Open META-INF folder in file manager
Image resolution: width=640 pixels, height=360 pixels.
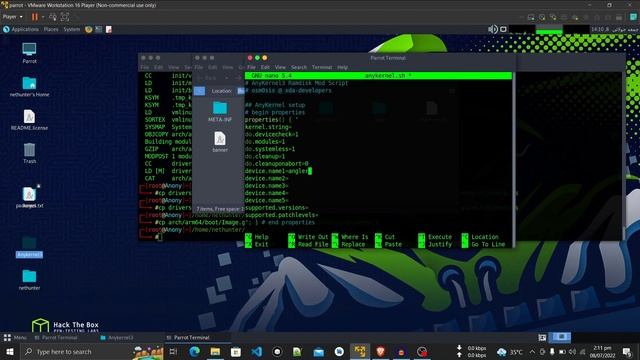click(x=220, y=112)
